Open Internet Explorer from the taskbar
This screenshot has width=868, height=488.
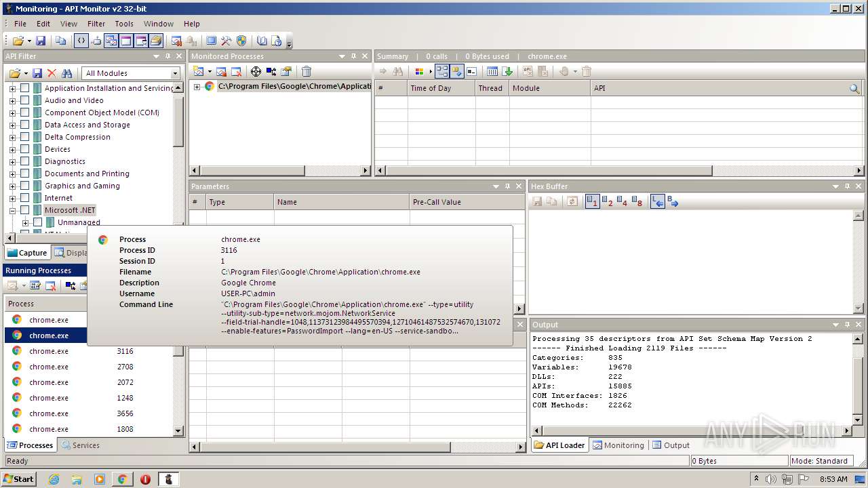(x=54, y=479)
